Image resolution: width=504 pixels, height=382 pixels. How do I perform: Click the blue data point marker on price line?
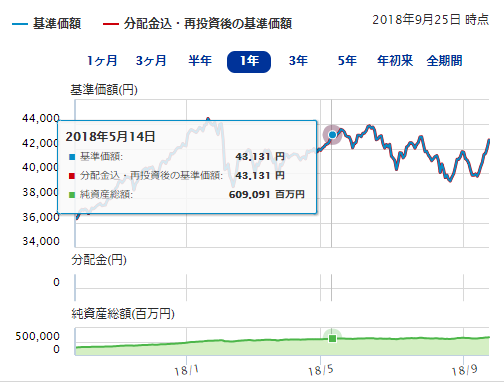click(332, 135)
